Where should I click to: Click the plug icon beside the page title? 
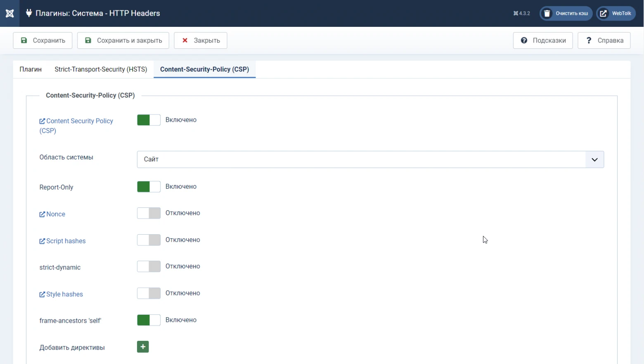point(29,13)
